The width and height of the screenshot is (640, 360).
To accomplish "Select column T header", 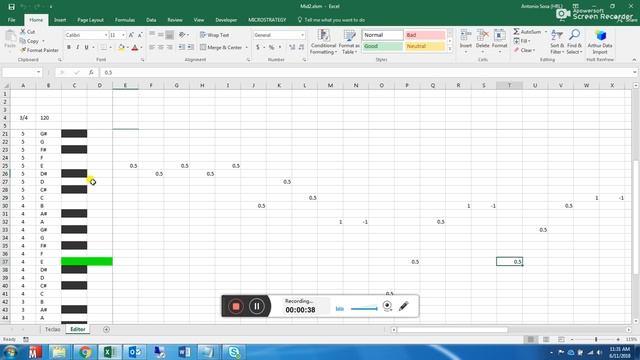I will [509, 85].
